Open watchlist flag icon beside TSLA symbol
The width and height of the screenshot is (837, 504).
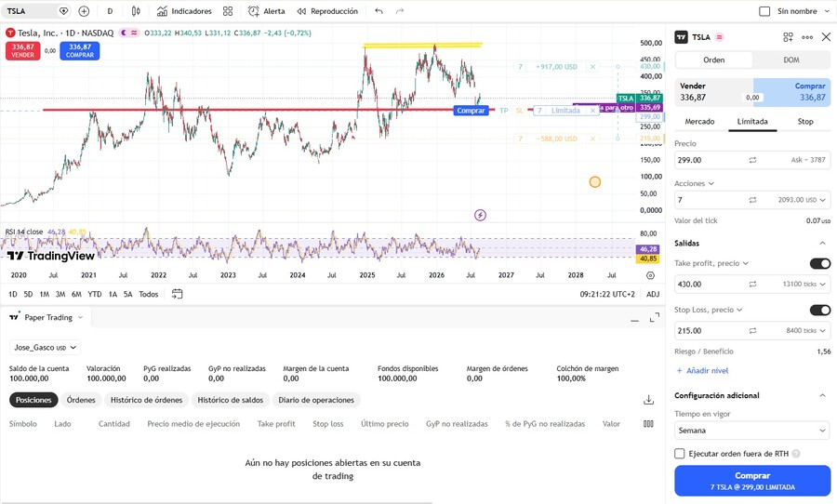tap(63, 11)
